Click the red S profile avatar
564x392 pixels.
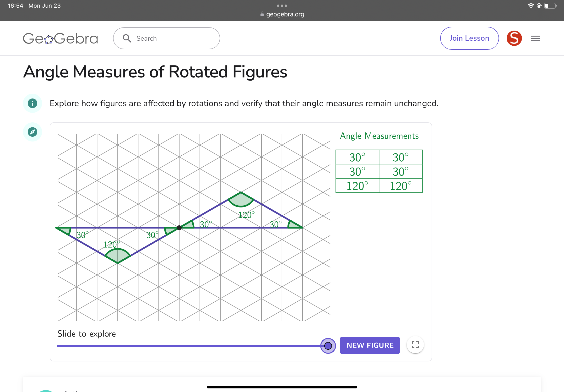514,38
